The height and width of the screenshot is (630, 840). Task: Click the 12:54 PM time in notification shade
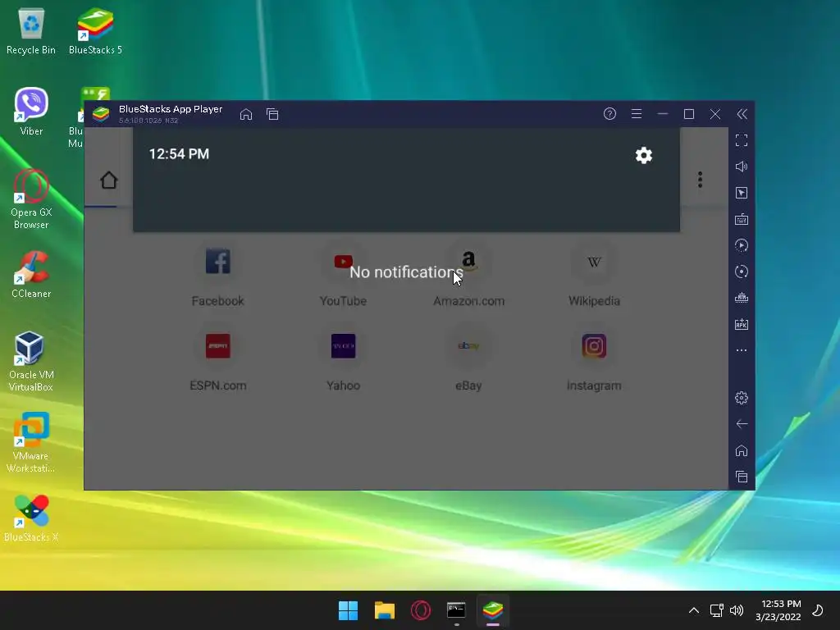tap(179, 154)
